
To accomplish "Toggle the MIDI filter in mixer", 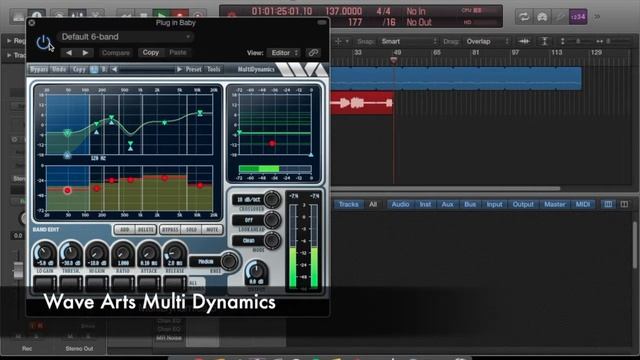I will (582, 204).
